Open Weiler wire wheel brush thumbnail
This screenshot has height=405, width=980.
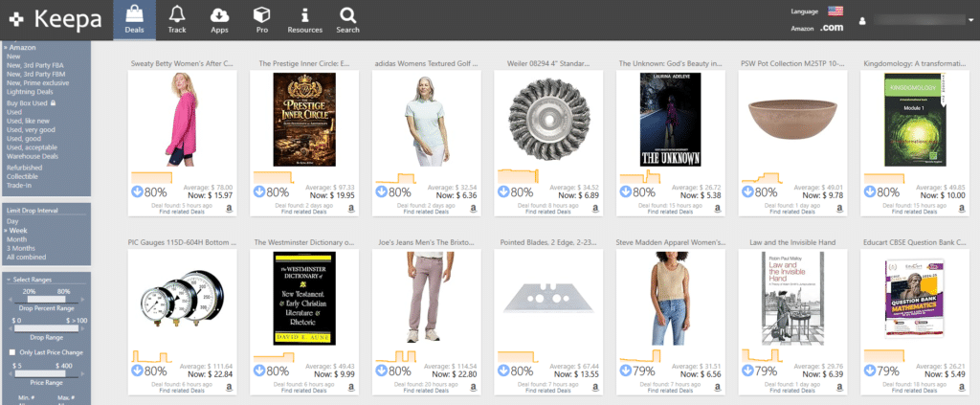[x=548, y=119]
